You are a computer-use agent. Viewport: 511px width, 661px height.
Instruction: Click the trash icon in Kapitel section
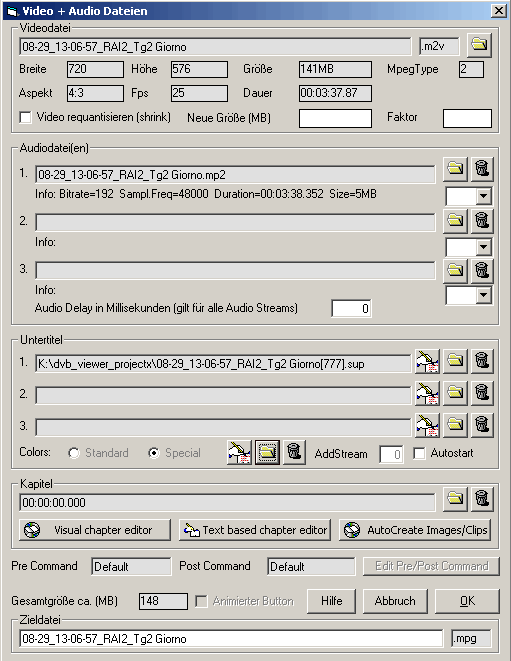482,499
